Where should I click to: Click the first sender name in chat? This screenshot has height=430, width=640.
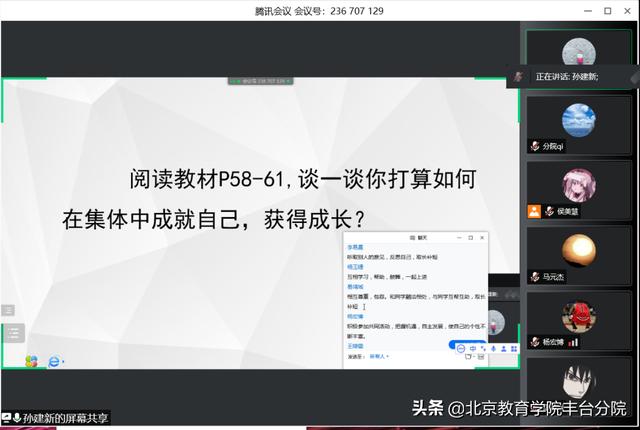[x=355, y=247]
